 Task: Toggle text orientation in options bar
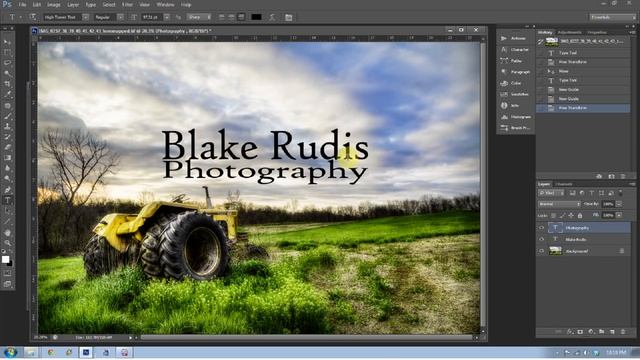coord(32,17)
